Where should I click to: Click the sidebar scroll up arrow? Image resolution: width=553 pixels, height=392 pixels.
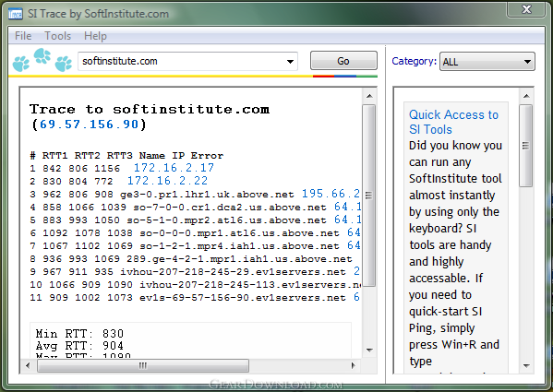coord(526,96)
